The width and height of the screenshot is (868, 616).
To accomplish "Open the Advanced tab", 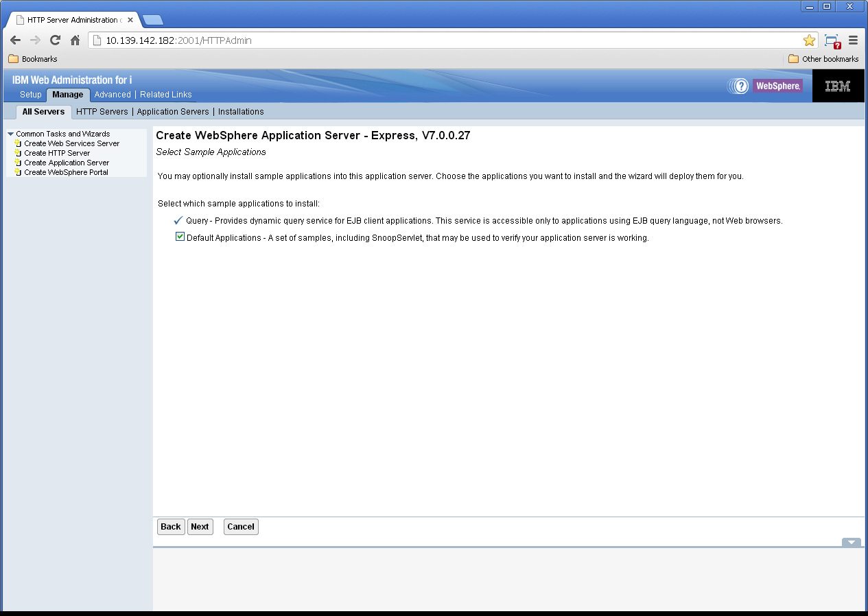I will coord(113,95).
